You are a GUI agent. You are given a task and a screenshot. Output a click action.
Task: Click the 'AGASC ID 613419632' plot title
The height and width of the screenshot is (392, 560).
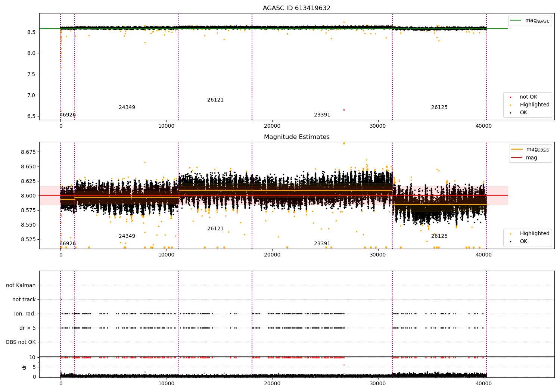pos(296,8)
